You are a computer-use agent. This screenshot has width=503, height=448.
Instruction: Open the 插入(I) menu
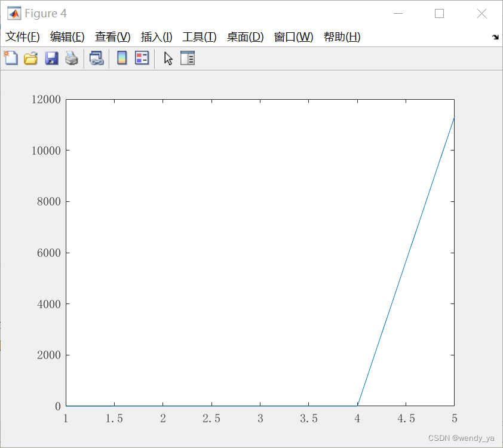(157, 37)
